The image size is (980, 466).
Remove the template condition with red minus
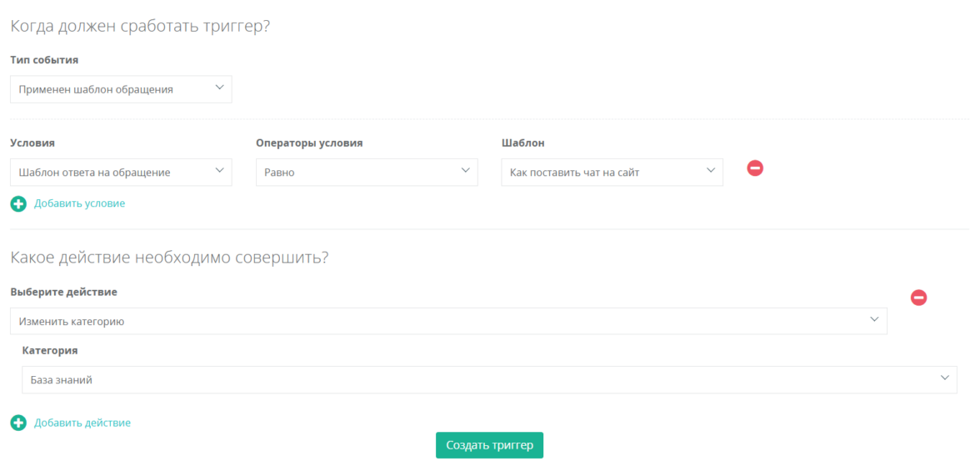coord(755,168)
